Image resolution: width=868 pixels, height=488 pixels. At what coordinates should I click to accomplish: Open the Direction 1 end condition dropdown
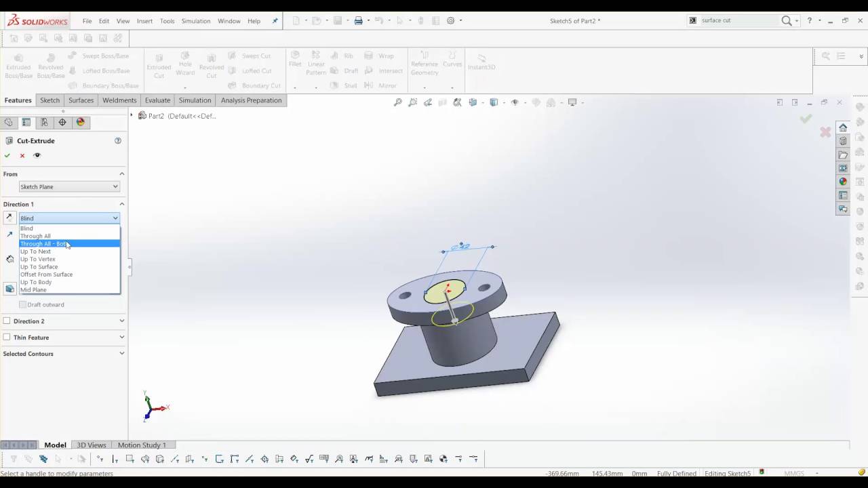[69, 218]
